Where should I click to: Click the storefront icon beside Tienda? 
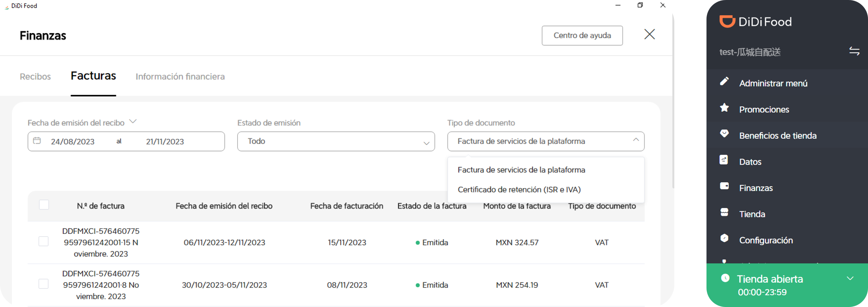(724, 212)
